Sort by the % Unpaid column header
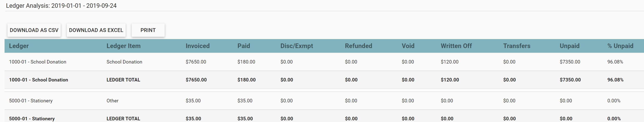 [620, 46]
